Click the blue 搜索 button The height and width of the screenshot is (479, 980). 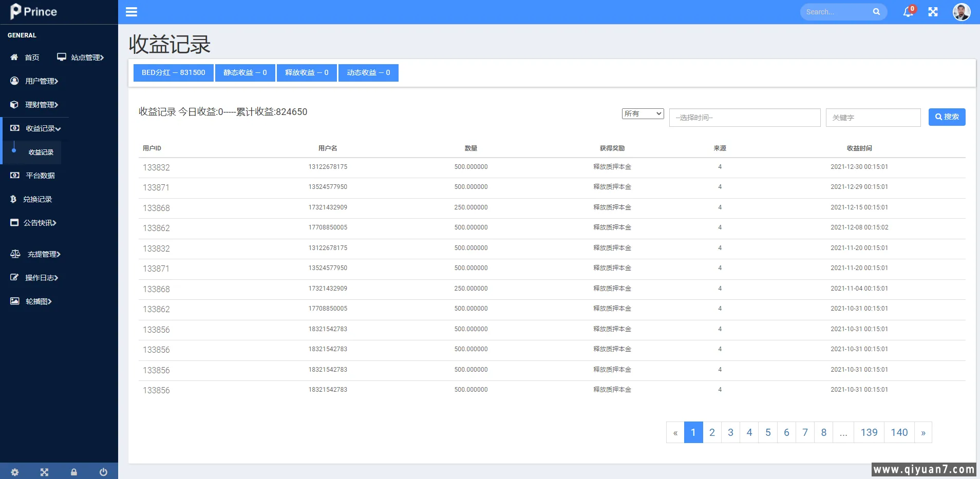click(947, 117)
